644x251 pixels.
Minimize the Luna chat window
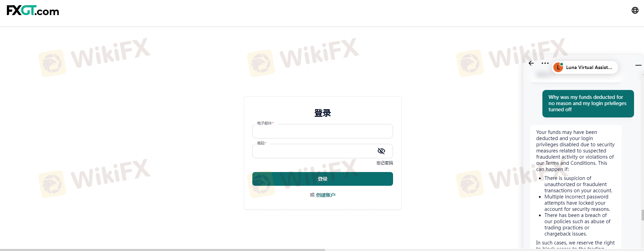point(638,65)
